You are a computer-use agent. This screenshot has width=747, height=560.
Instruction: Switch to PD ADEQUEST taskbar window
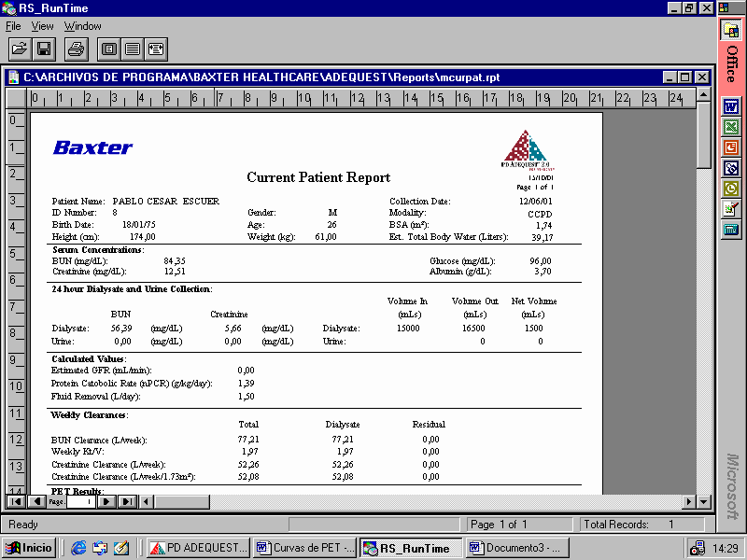(x=198, y=548)
